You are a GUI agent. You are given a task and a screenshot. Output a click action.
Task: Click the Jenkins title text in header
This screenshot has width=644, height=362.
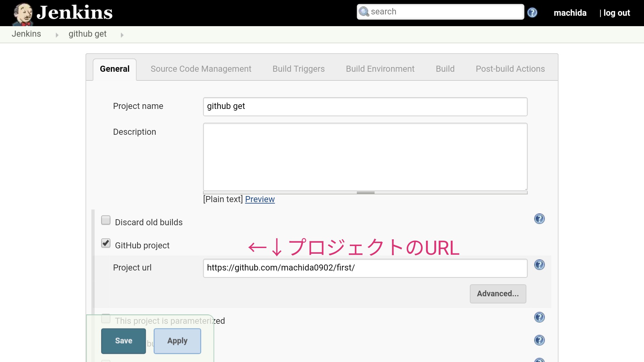(x=74, y=13)
